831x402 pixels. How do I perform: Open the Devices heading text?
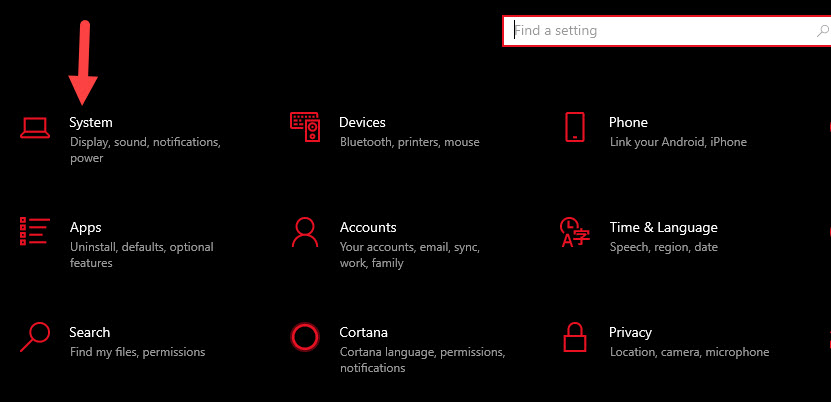362,122
